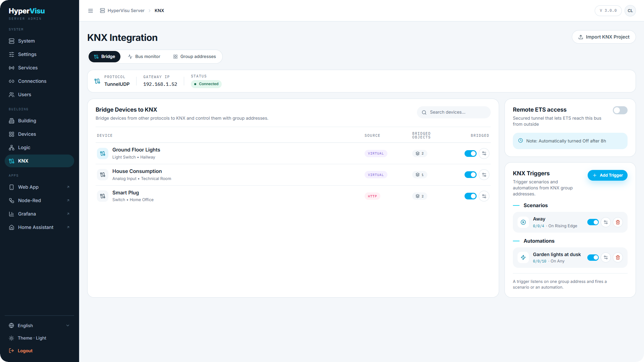This screenshot has height=362, width=644.
Task: Click the V 3.0.0 version badge
Action: (608, 11)
